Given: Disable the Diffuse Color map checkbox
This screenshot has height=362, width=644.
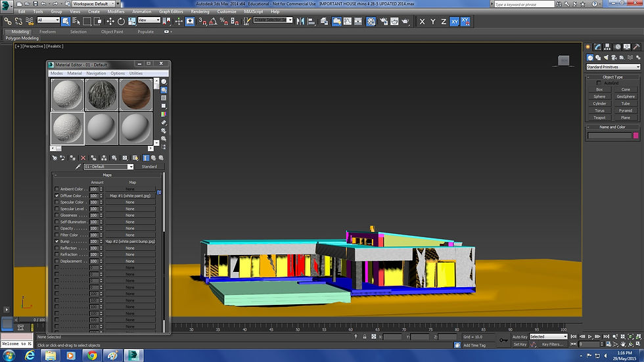Looking at the screenshot, I should coord(57,196).
